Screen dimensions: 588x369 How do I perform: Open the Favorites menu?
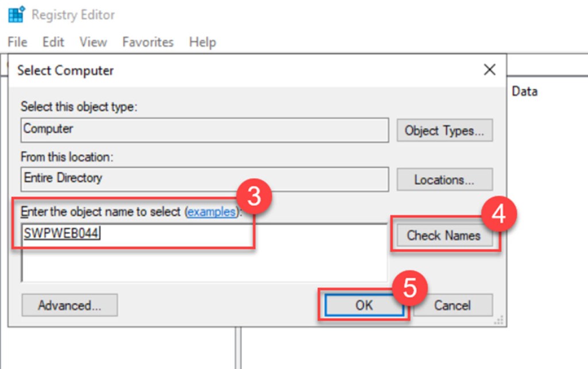click(x=148, y=42)
